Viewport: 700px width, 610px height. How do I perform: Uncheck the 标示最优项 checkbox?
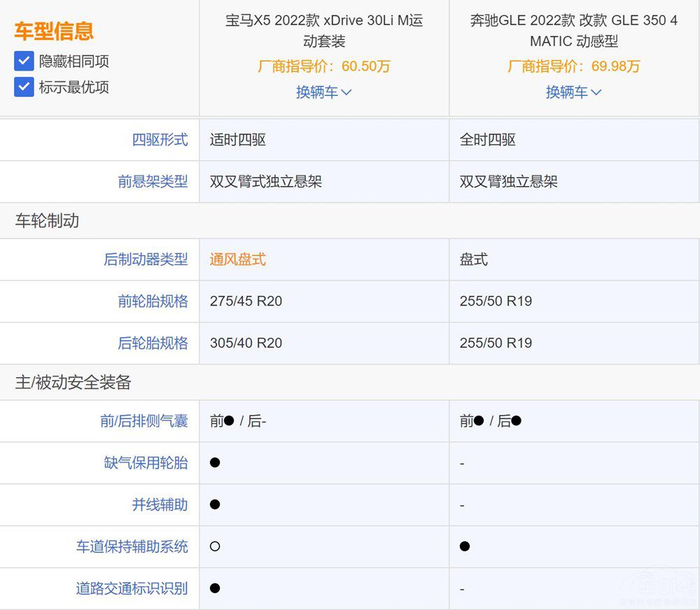[24, 87]
